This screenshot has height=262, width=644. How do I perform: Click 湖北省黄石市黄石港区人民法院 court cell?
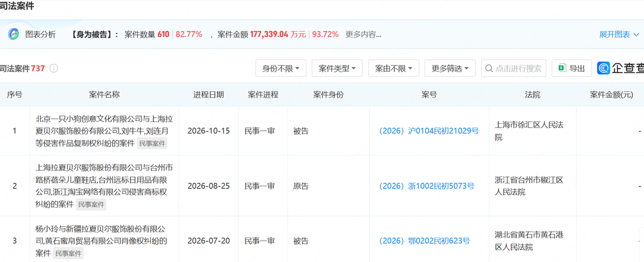pos(529,241)
